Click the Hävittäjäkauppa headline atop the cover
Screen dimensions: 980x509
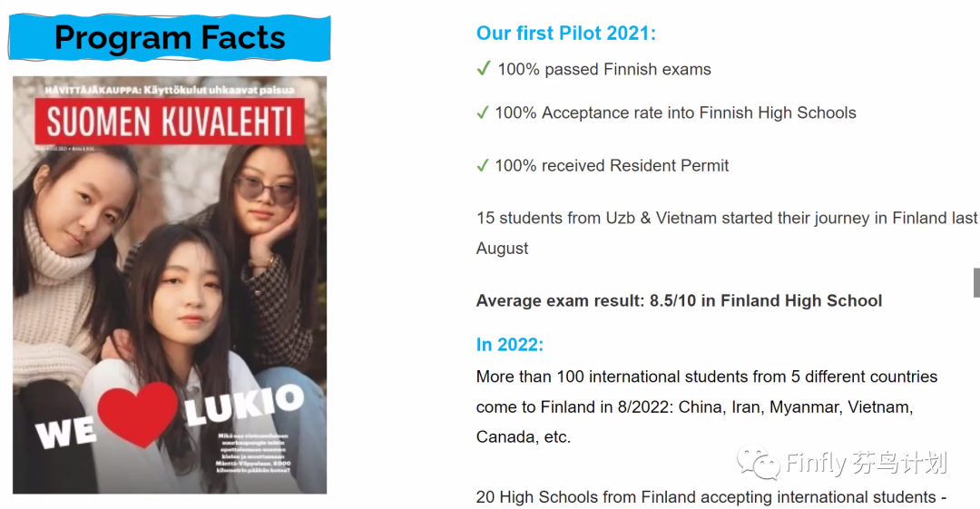tap(170, 90)
